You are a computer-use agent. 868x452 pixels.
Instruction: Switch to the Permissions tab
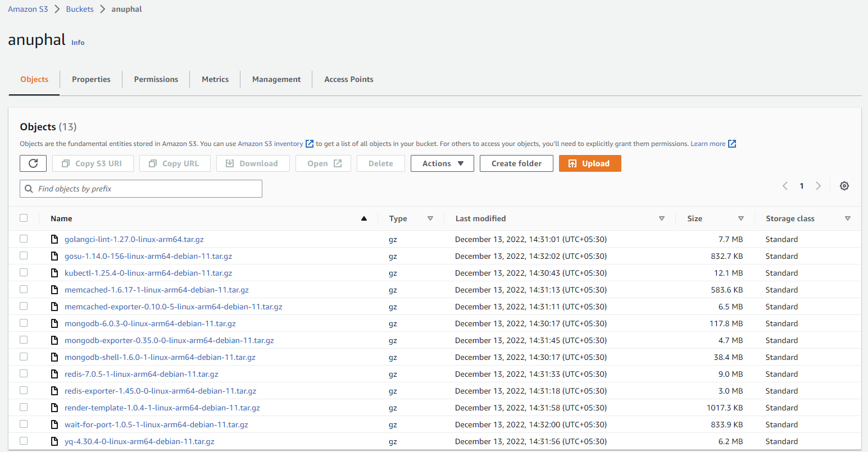tap(156, 79)
